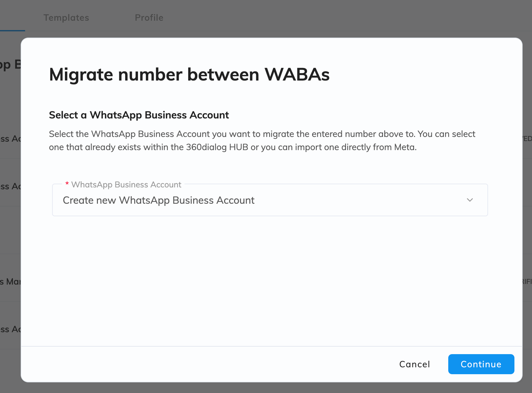Click 'Select a WhatsApp Business Account' subheading
Image resolution: width=532 pixels, height=393 pixels.
[139, 115]
